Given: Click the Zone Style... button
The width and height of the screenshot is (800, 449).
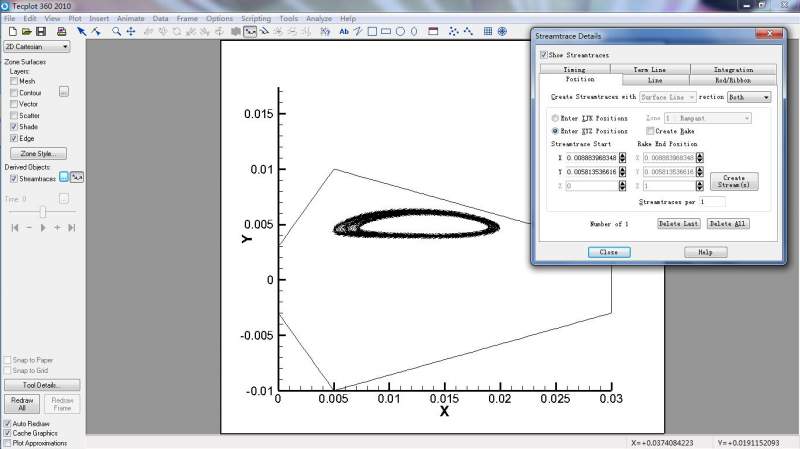Looking at the screenshot, I should (38, 154).
